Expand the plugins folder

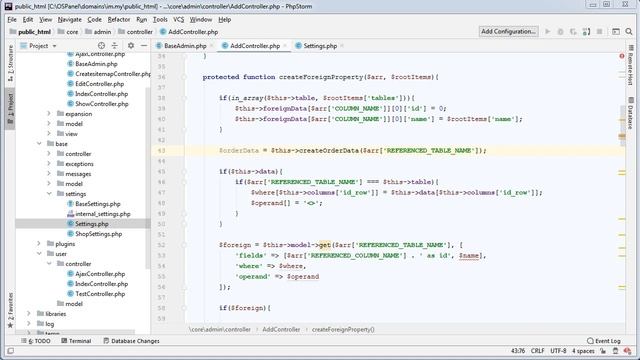coord(39,244)
